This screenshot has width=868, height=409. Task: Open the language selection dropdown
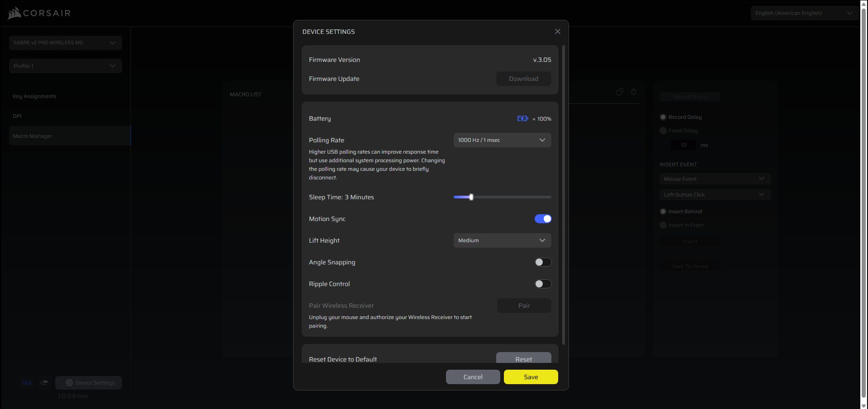(803, 13)
